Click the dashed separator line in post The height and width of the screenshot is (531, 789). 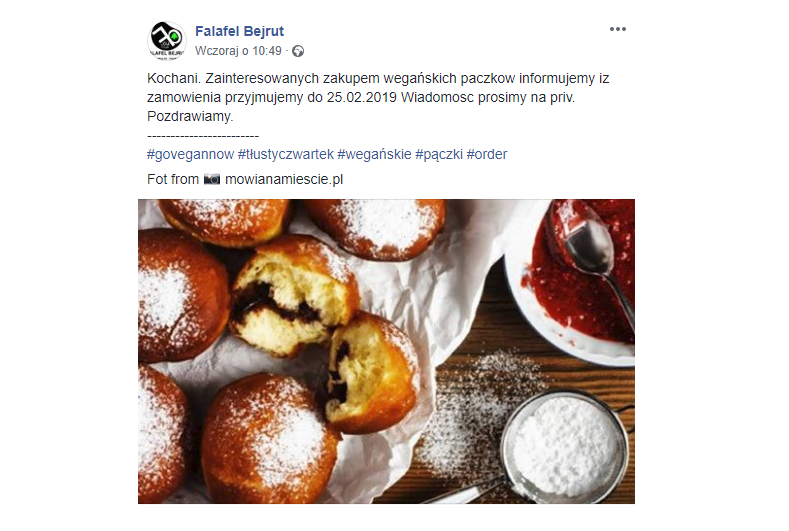pyautogui.click(x=203, y=136)
